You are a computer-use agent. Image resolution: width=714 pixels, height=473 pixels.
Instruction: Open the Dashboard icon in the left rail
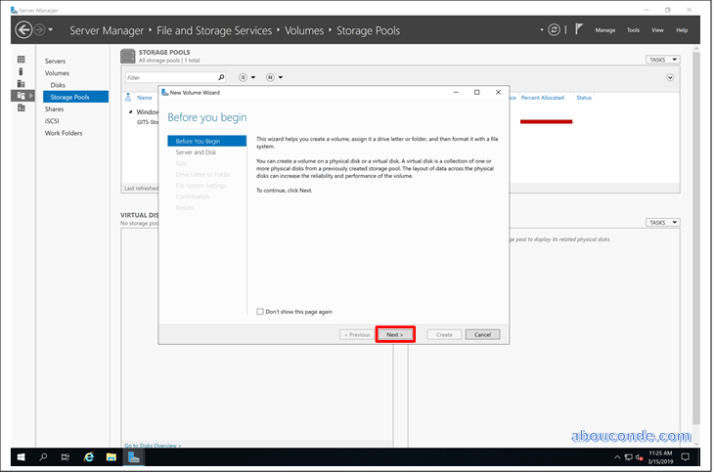tap(21, 60)
